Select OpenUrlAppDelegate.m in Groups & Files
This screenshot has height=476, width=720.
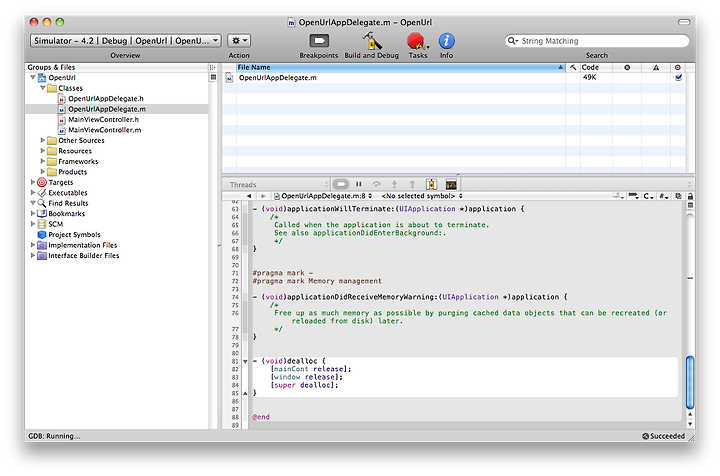[107, 109]
